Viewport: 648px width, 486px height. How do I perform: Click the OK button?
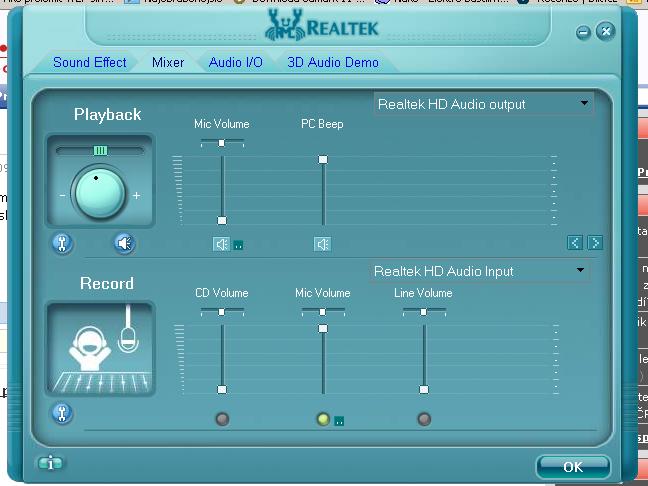click(x=573, y=467)
